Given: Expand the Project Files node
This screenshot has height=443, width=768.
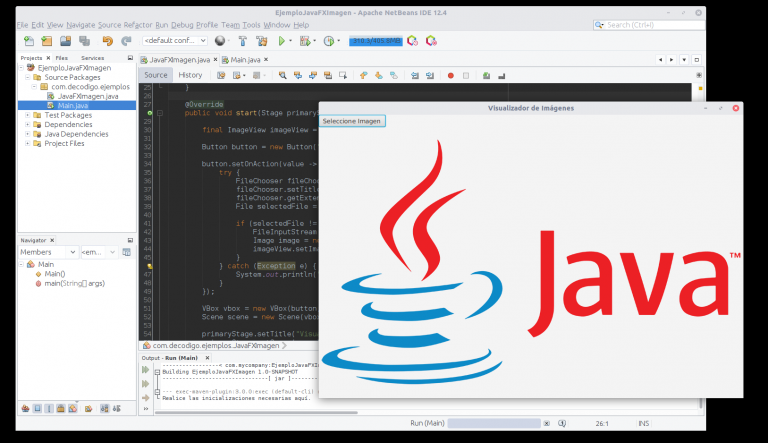Looking at the screenshot, I should tap(28, 144).
